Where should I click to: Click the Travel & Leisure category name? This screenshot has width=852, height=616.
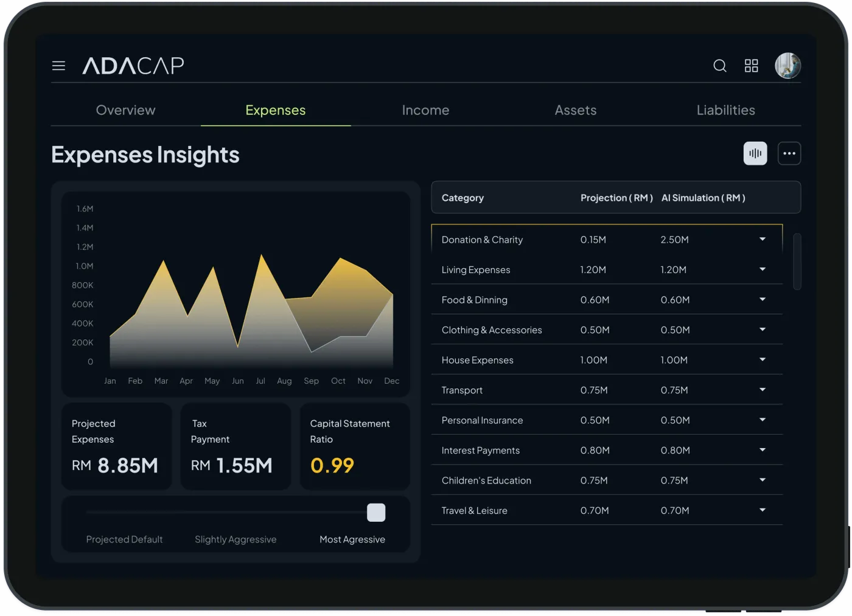coord(474,511)
